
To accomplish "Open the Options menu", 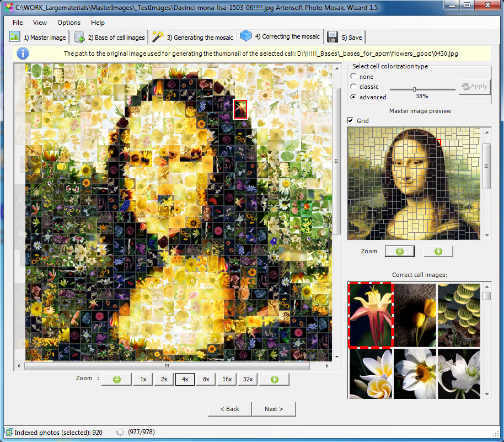I will click(x=68, y=23).
